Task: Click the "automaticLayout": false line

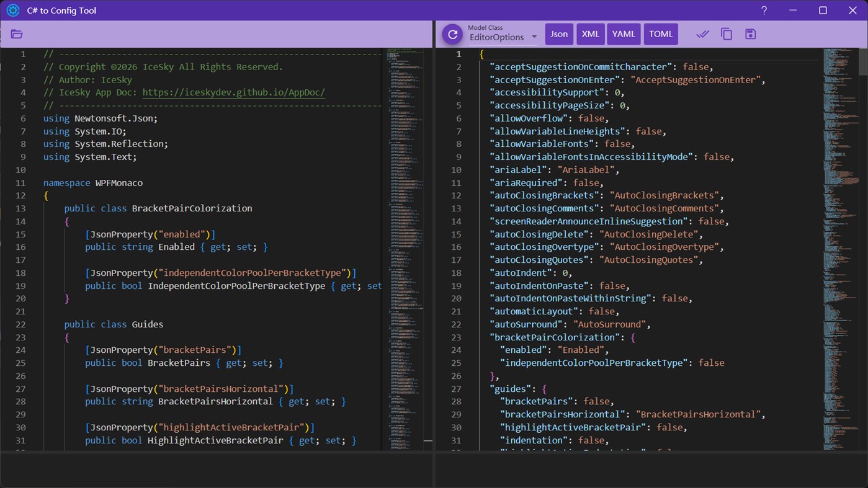Action: tap(555, 311)
